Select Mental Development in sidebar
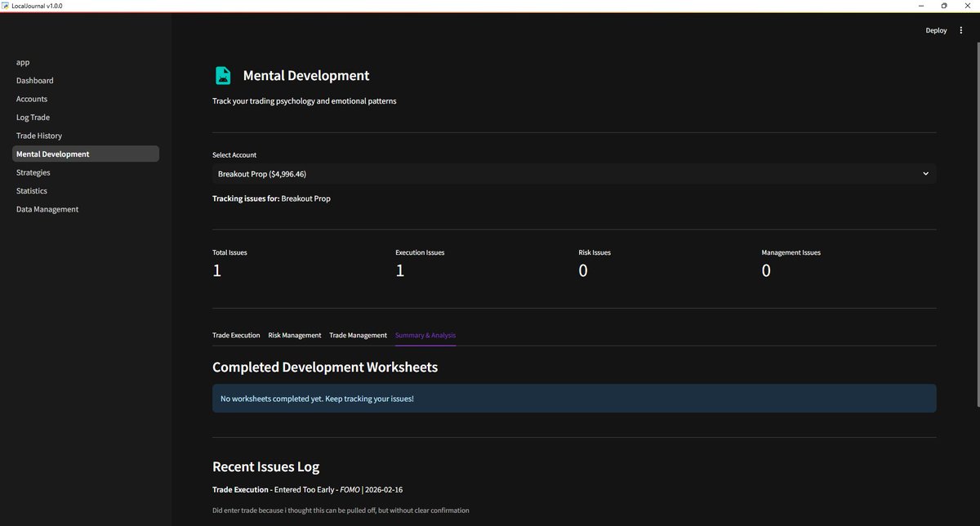Image resolution: width=980 pixels, height=526 pixels. [x=86, y=154]
